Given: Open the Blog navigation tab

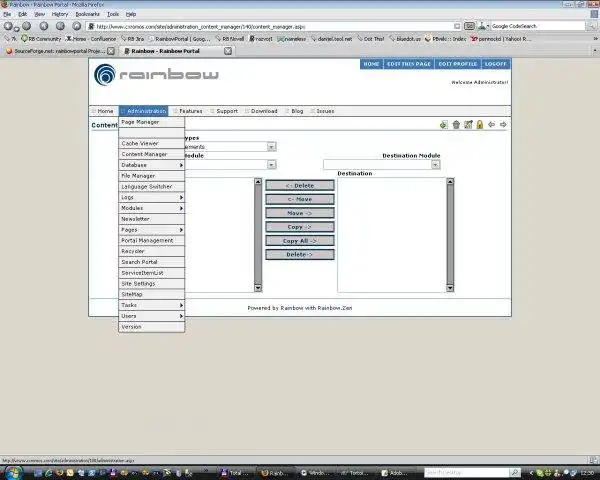Looking at the screenshot, I should pos(295,111).
